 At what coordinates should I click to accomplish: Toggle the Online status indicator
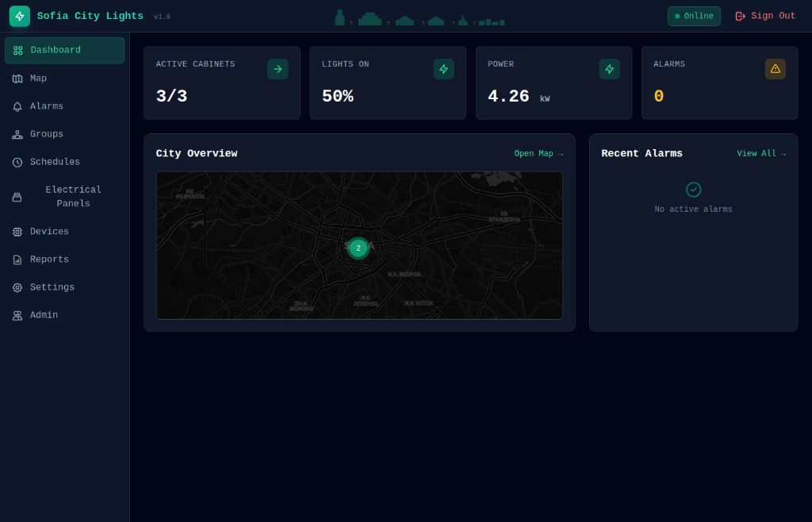point(694,15)
